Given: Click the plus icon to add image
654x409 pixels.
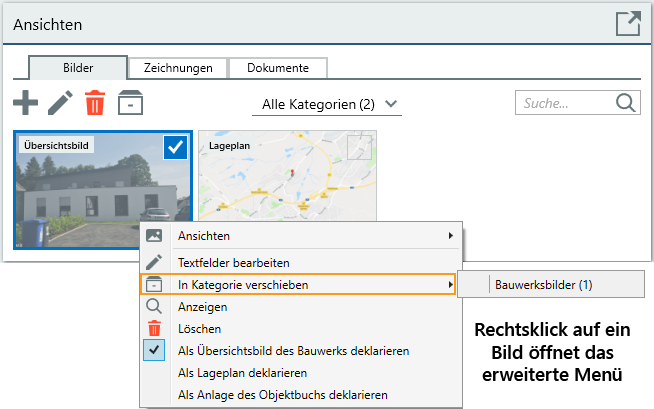Looking at the screenshot, I should click(25, 102).
